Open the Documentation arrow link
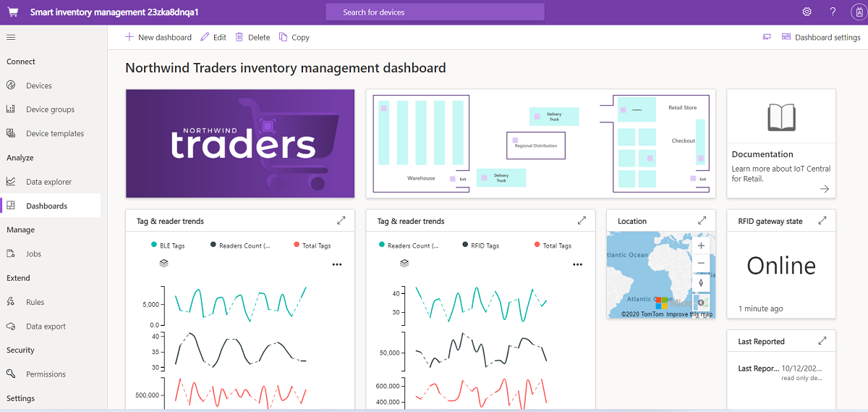This screenshot has width=868, height=412. click(x=824, y=189)
